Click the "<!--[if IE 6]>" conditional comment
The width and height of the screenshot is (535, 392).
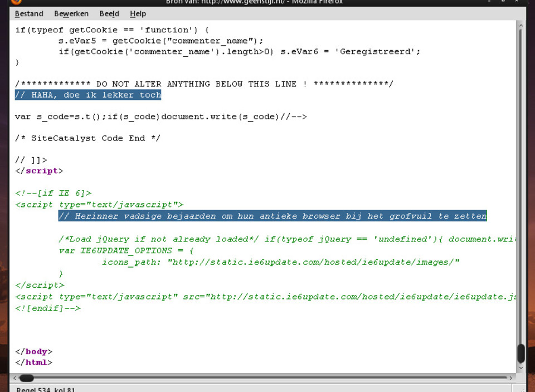[53, 193]
